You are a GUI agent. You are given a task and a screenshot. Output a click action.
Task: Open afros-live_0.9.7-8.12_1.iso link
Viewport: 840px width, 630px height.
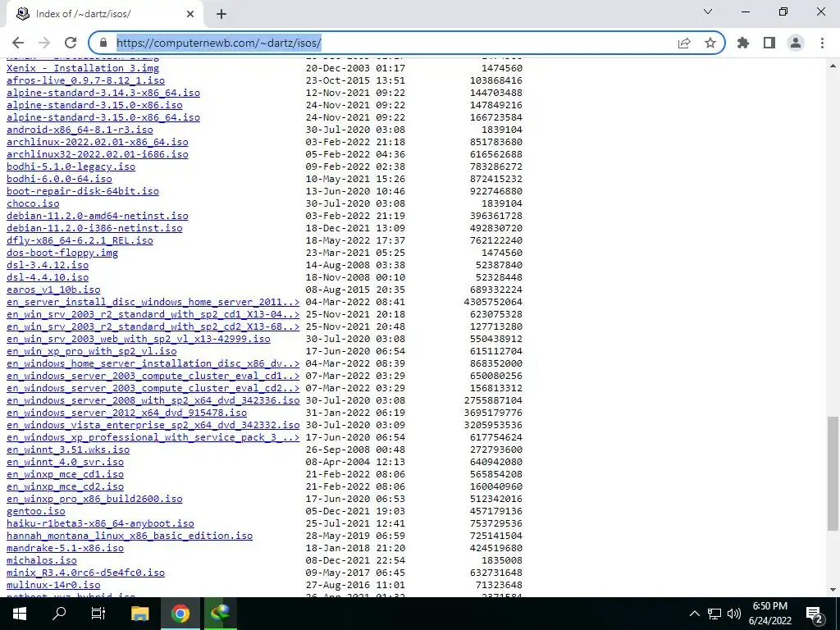85,80
